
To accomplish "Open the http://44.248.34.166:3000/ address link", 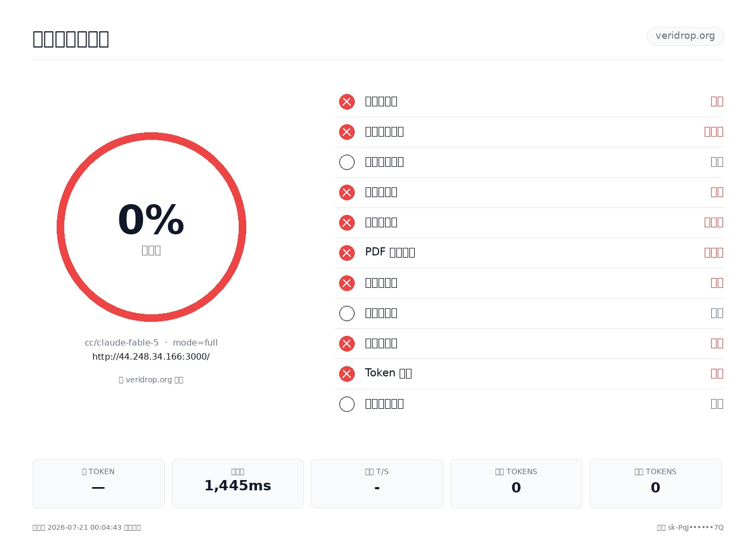I will [x=151, y=356].
